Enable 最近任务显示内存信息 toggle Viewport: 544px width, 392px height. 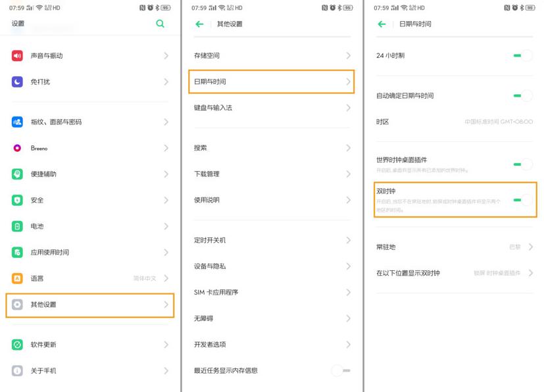[x=339, y=370]
